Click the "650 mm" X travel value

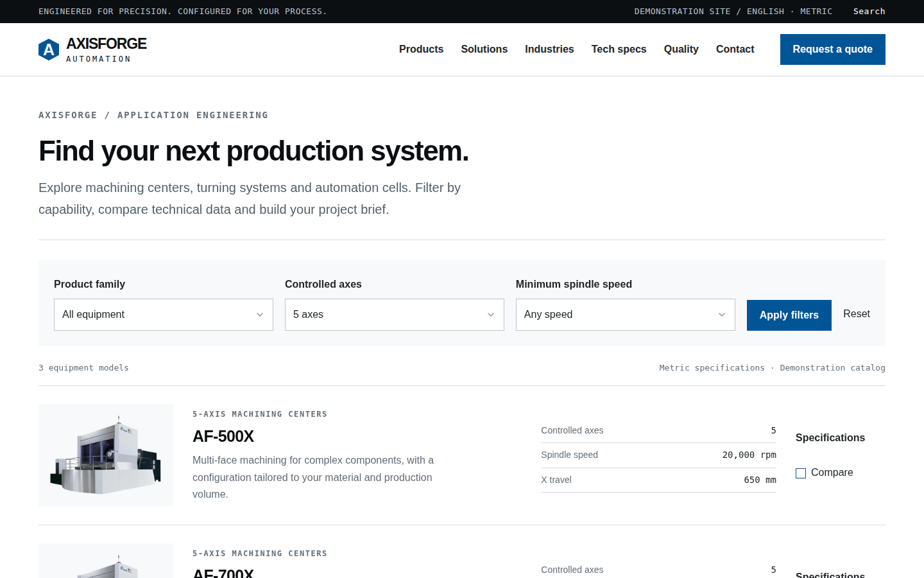click(760, 480)
